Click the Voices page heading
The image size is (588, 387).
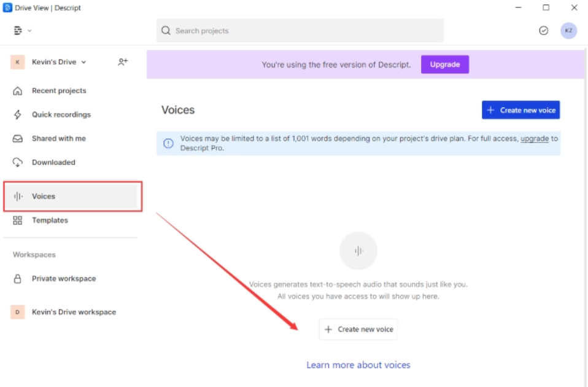tap(178, 110)
